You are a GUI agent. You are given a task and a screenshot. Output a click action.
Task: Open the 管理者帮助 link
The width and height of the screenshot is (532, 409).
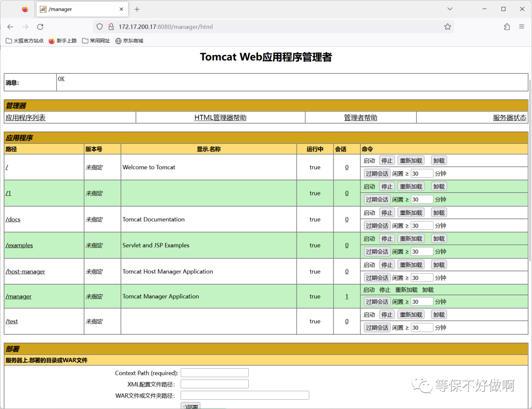(x=360, y=118)
